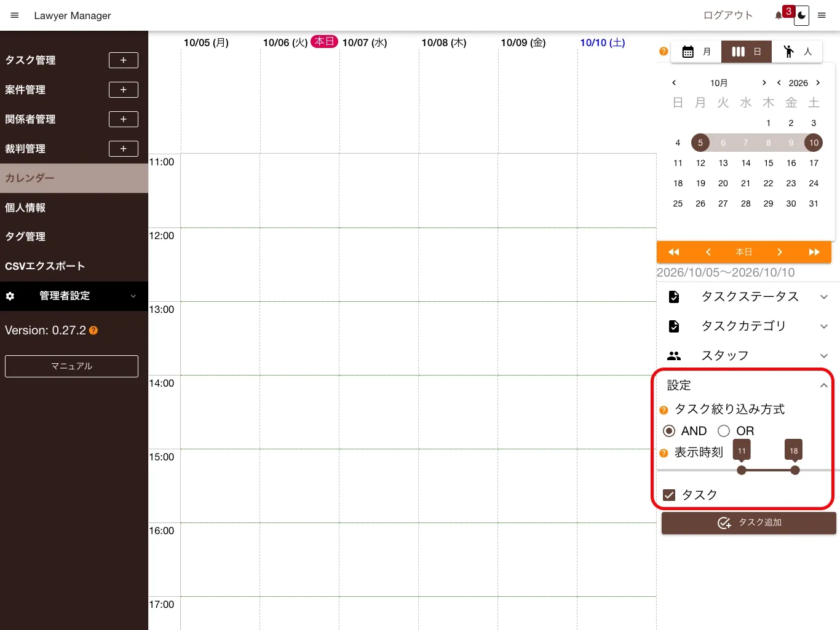This screenshot has width=840, height=630.
Task: Go to previous period on orange bar
Action: pyautogui.click(x=708, y=252)
